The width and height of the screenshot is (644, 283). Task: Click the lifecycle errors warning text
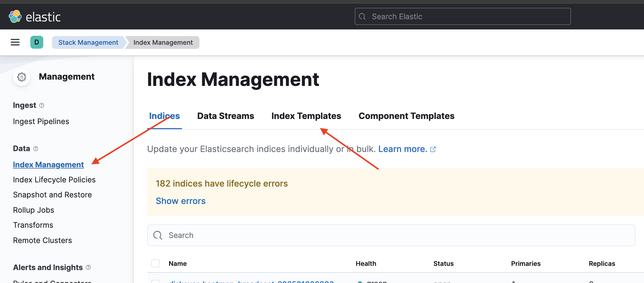(x=222, y=184)
